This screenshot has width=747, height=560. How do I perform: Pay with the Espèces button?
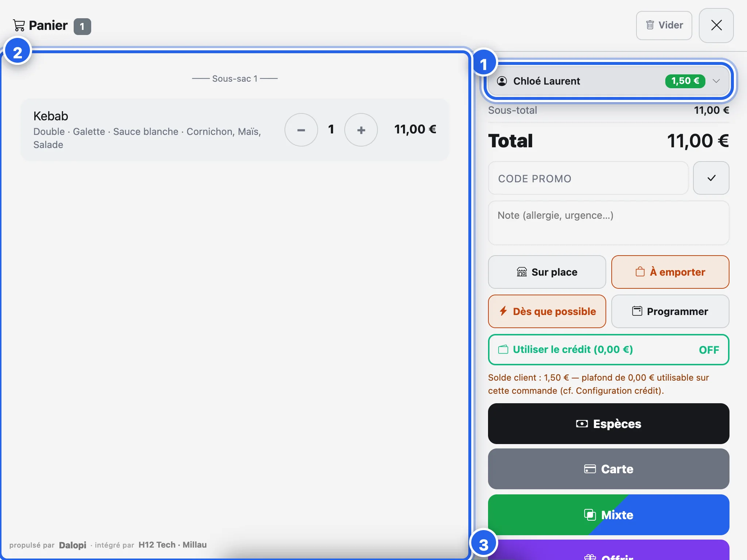pyautogui.click(x=608, y=424)
